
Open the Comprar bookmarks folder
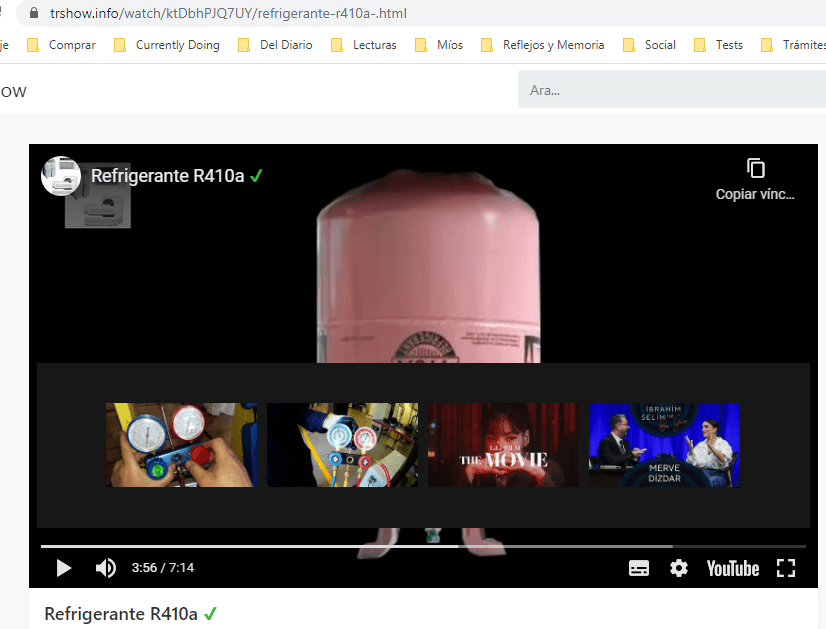click(61, 45)
